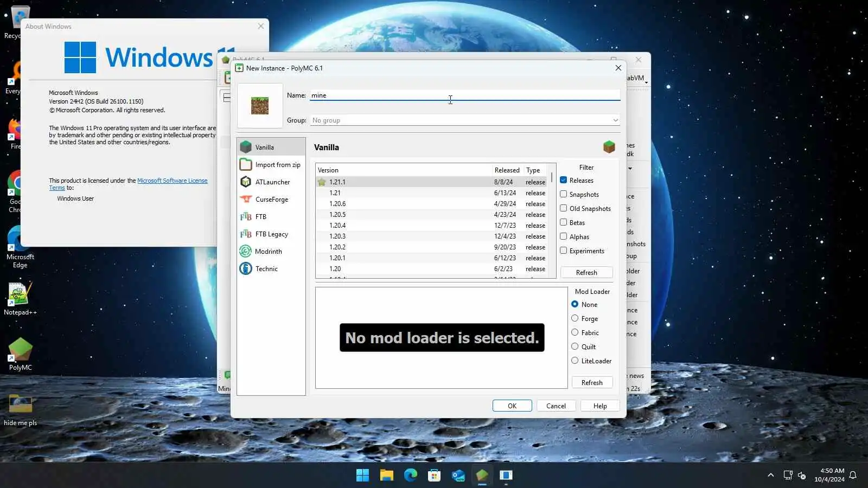This screenshot has height=488, width=868.
Task: Choose version 1.20.3 in the list
Action: tap(432, 236)
